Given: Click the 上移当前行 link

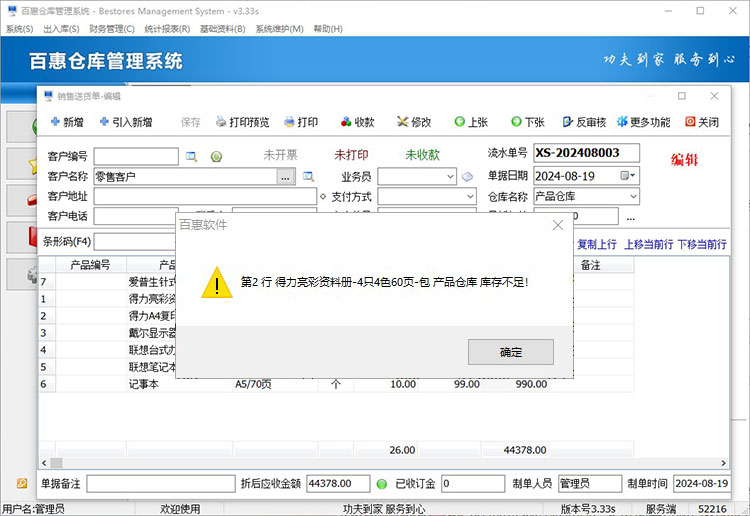Looking at the screenshot, I should coord(648,244).
